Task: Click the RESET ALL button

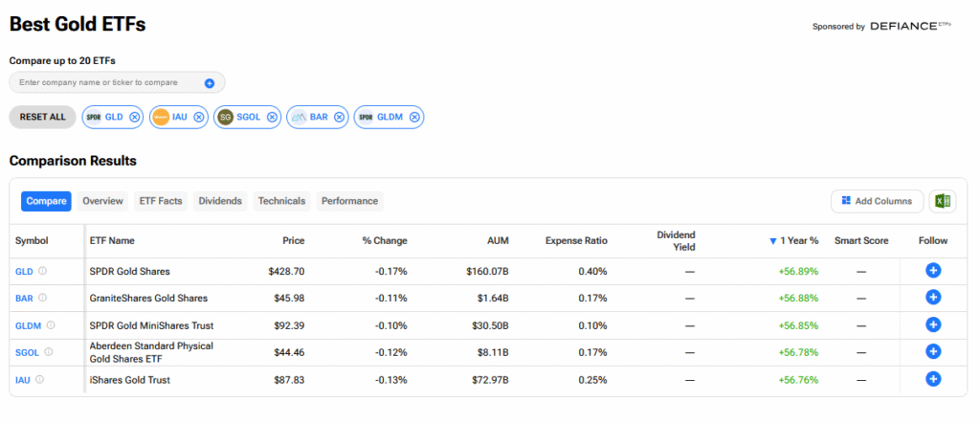Action: coord(42,117)
